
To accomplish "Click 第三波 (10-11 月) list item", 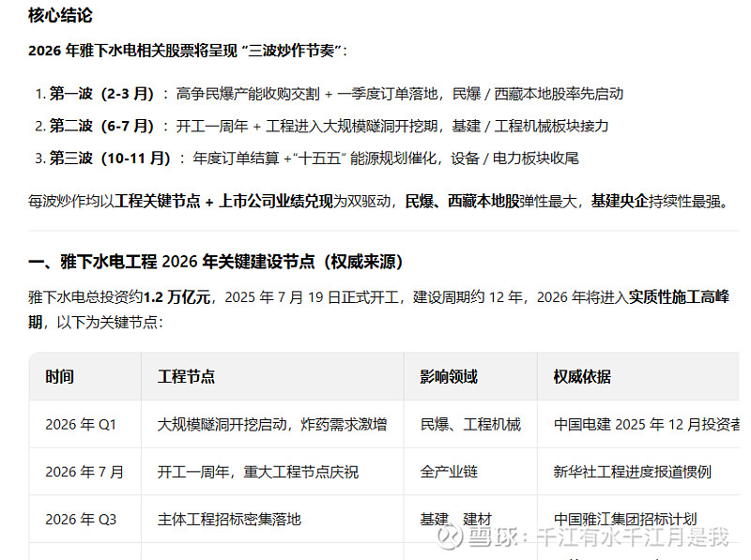I will point(307,158).
